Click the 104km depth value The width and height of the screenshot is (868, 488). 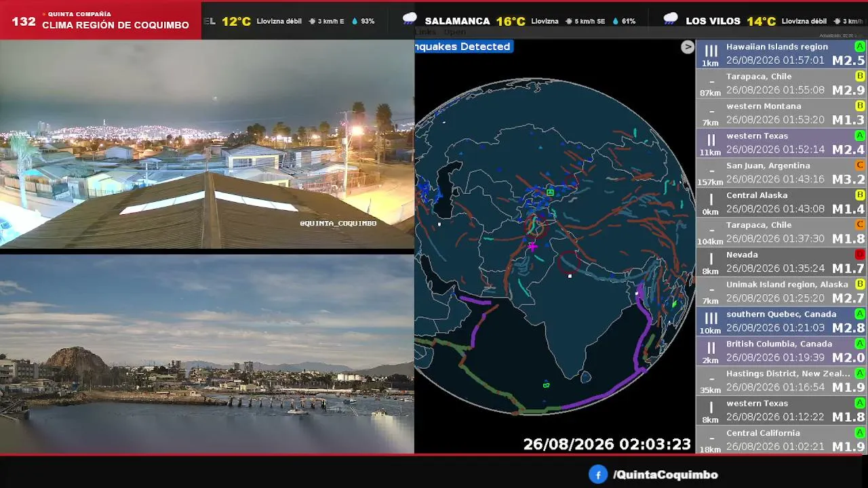pos(711,242)
